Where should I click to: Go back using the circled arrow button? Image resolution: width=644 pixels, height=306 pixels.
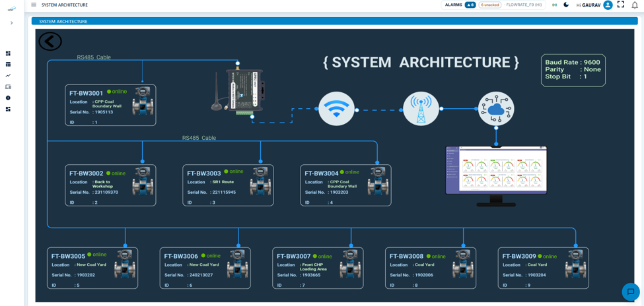pyautogui.click(x=50, y=41)
